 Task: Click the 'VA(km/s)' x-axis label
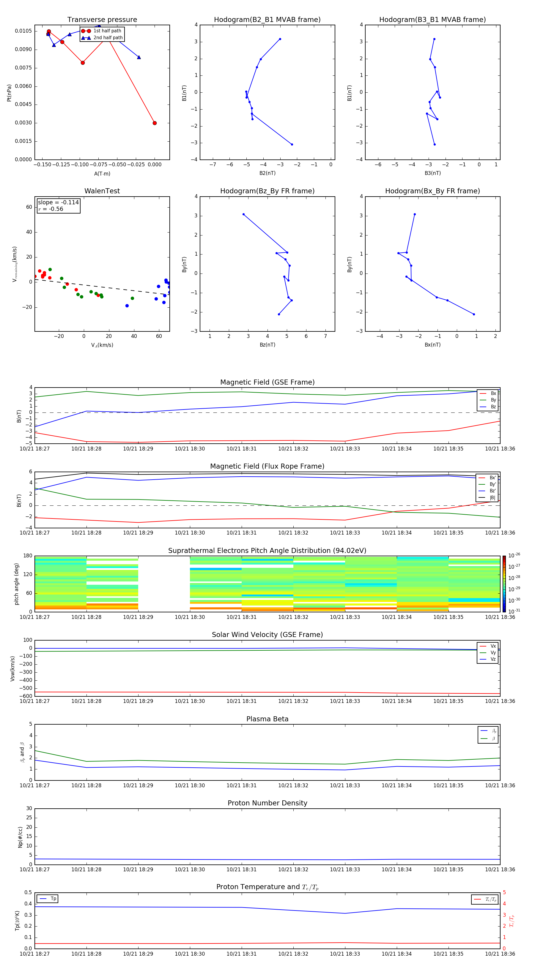pyautogui.click(x=102, y=345)
